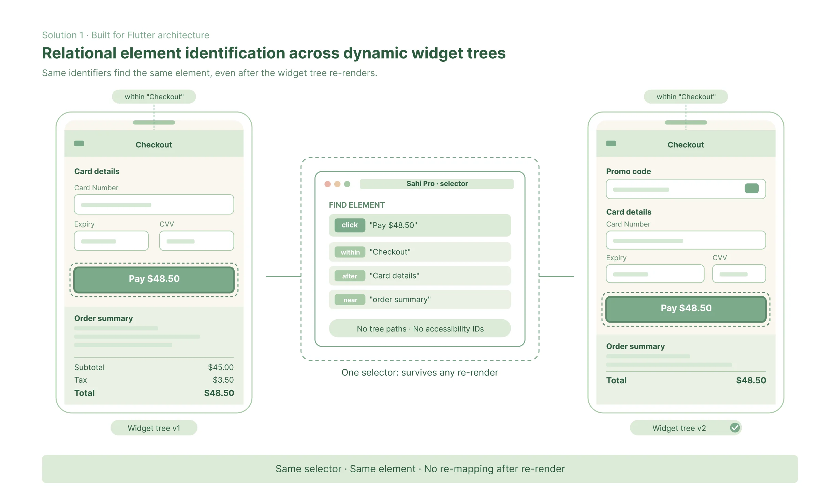Click the 'No tree paths · No accessibility IDs' pill
This screenshot has height=504, width=840.
[x=420, y=328]
